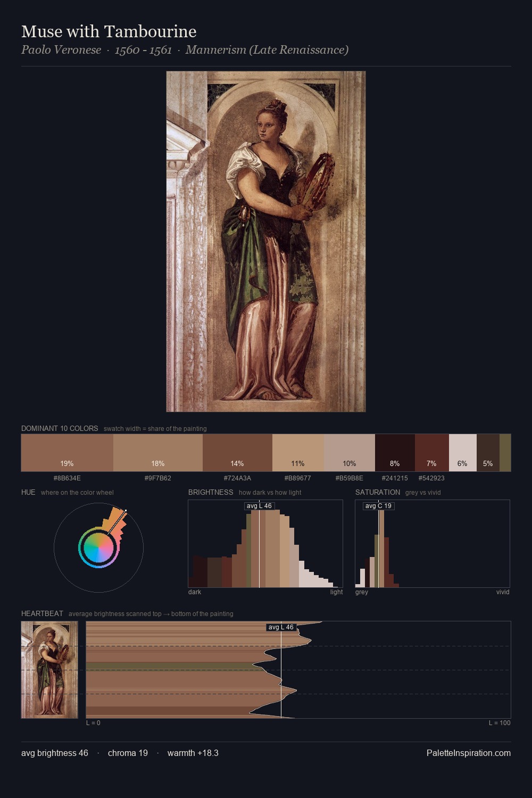Click 'warmth +18.3' in the footer

point(193,753)
